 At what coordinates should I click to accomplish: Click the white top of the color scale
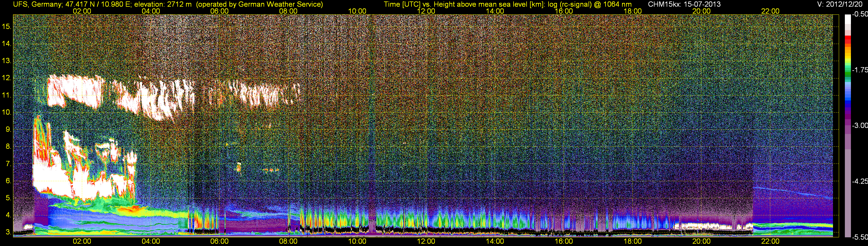point(848,20)
